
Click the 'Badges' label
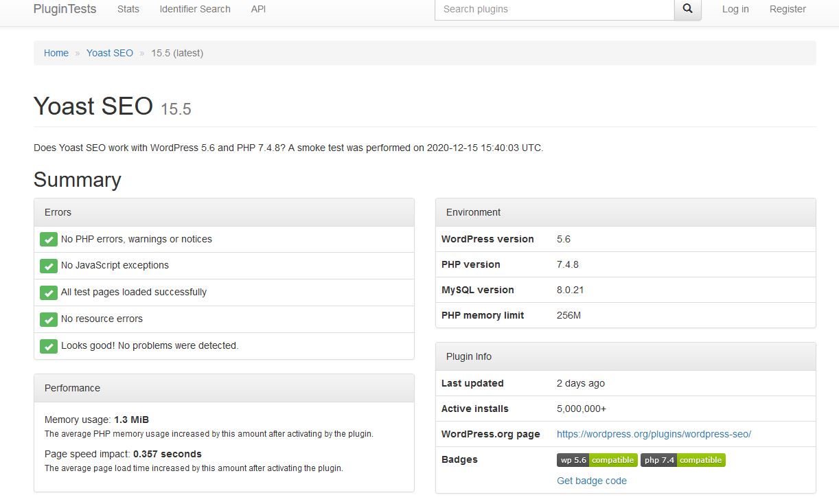[459, 459]
